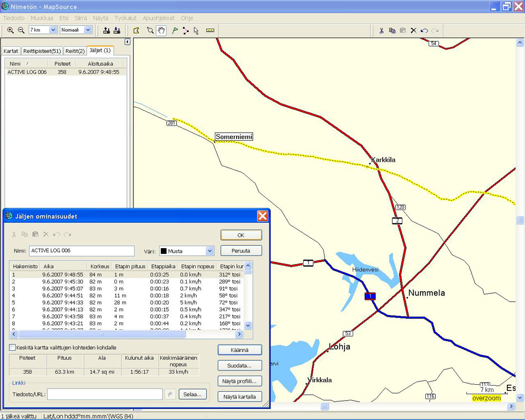The image size is (525, 420).
Task: Click the Suodata... button
Action: [240, 366]
